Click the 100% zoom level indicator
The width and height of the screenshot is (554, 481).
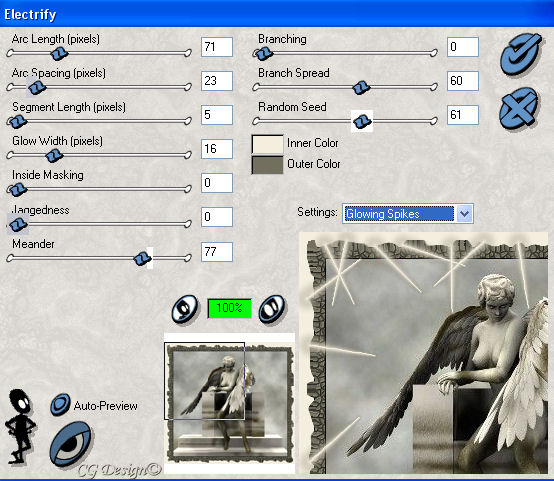tap(229, 309)
